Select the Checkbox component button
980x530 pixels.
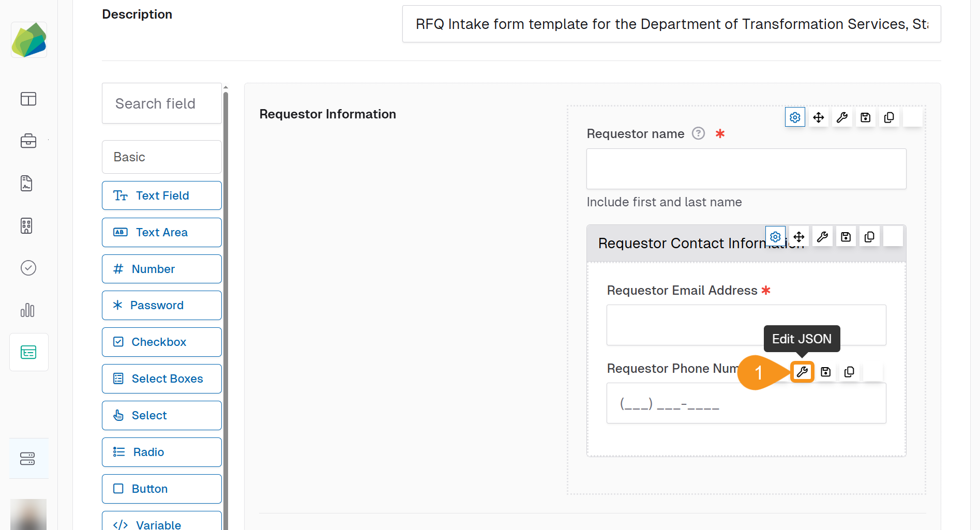[161, 342]
